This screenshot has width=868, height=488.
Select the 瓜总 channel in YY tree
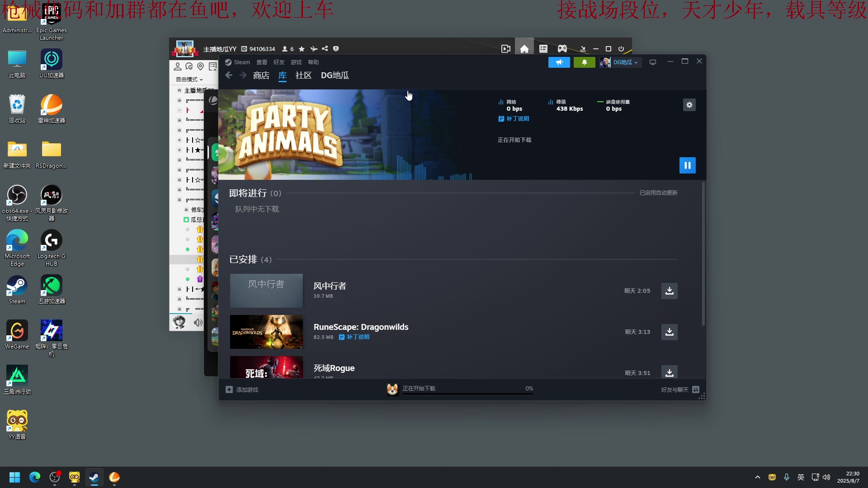click(197, 220)
